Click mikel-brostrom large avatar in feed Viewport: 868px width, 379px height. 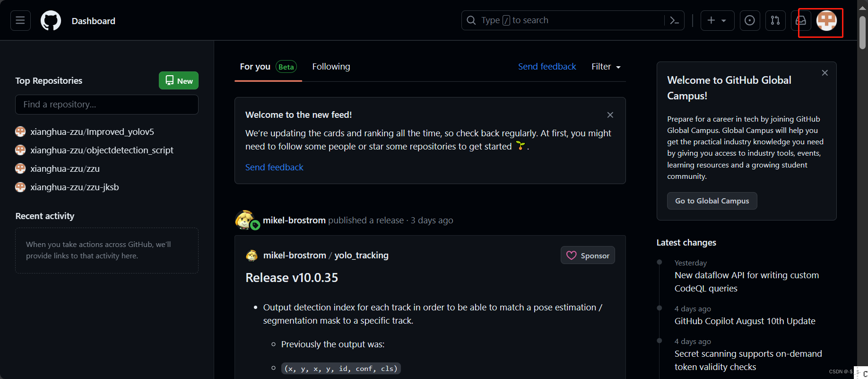coord(246,220)
